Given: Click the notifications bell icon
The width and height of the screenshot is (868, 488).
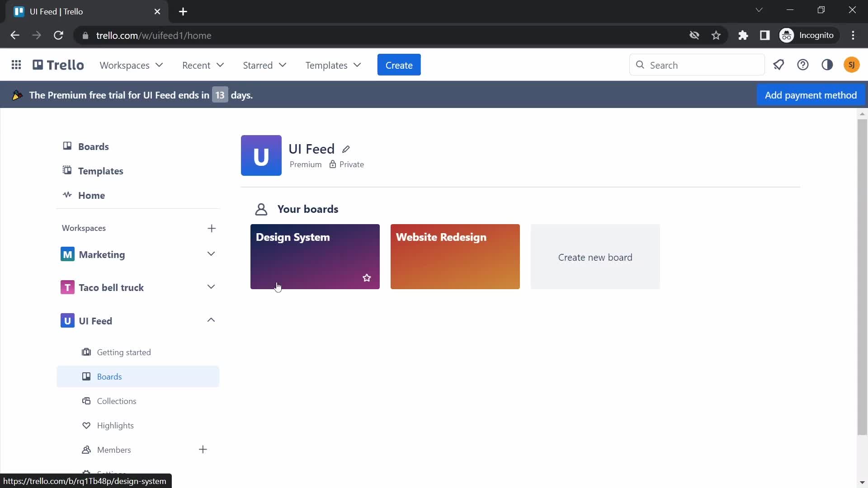Looking at the screenshot, I should (x=778, y=64).
